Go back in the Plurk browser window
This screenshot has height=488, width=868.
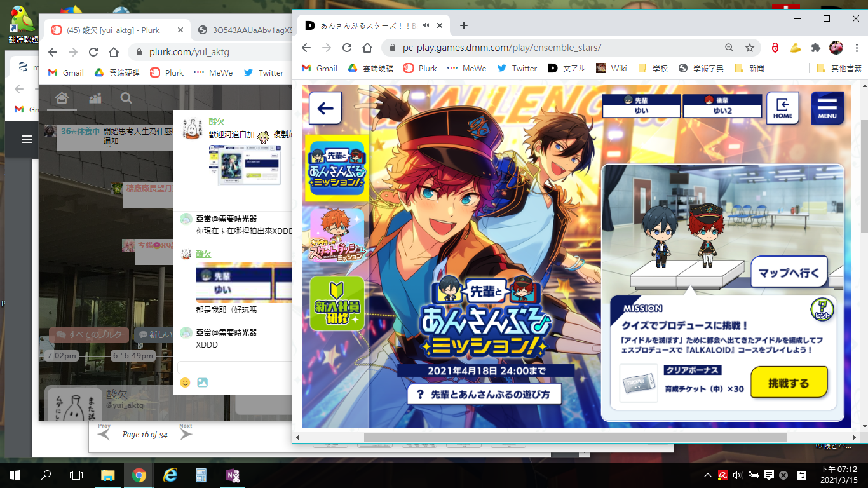[53, 52]
